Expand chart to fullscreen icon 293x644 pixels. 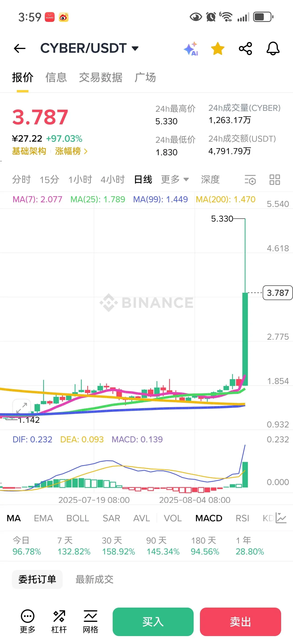point(21,408)
